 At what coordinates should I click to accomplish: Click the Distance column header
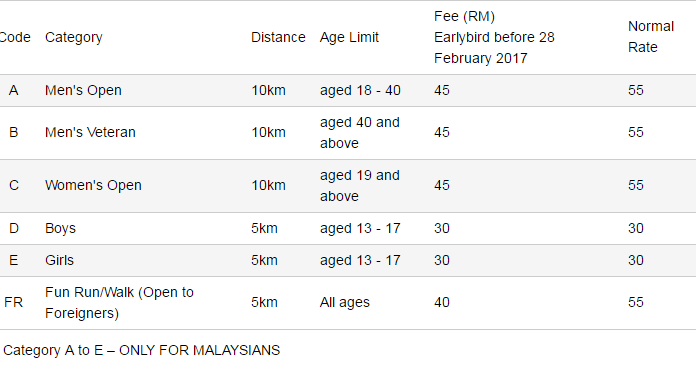point(278,37)
